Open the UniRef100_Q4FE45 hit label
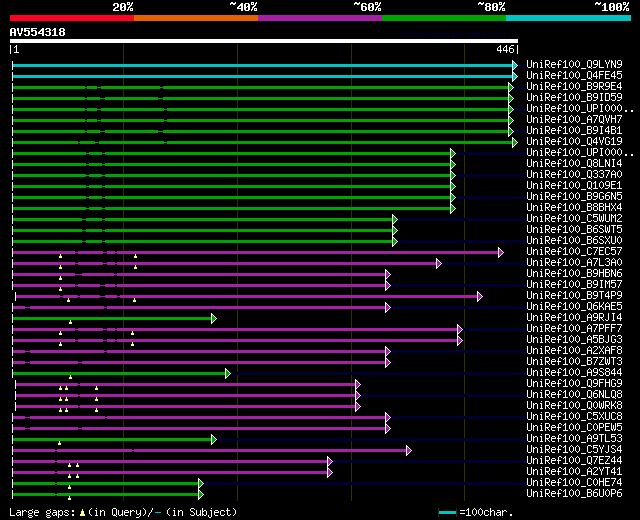The width and height of the screenshot is (640, 520). click(574, 75)
